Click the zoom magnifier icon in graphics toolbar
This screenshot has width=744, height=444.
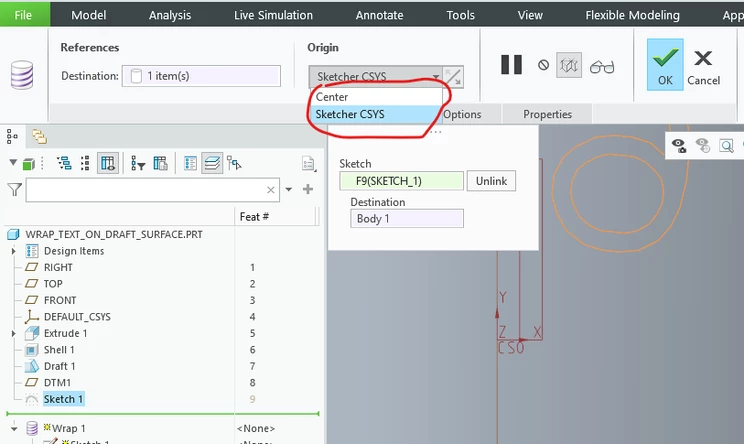coord(726,145)
